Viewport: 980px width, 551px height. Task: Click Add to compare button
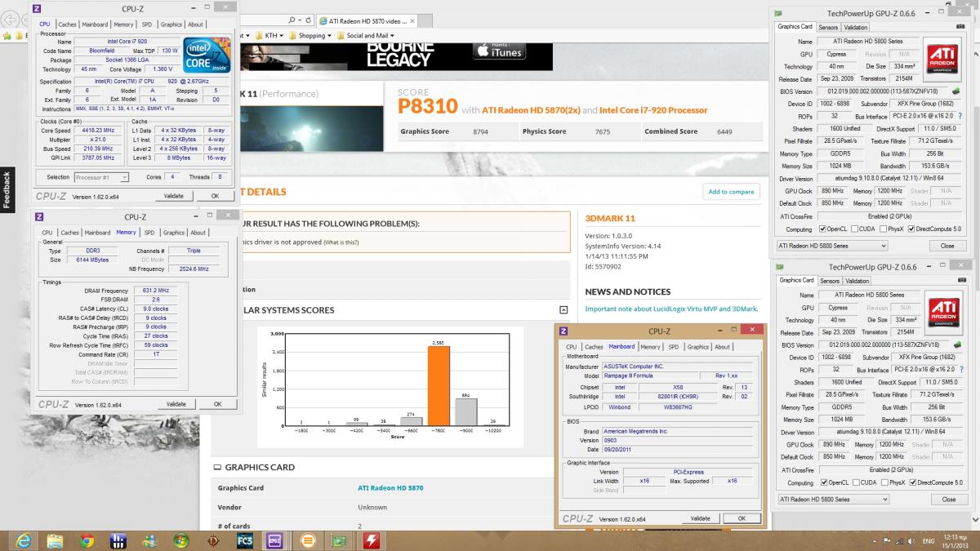731,192
